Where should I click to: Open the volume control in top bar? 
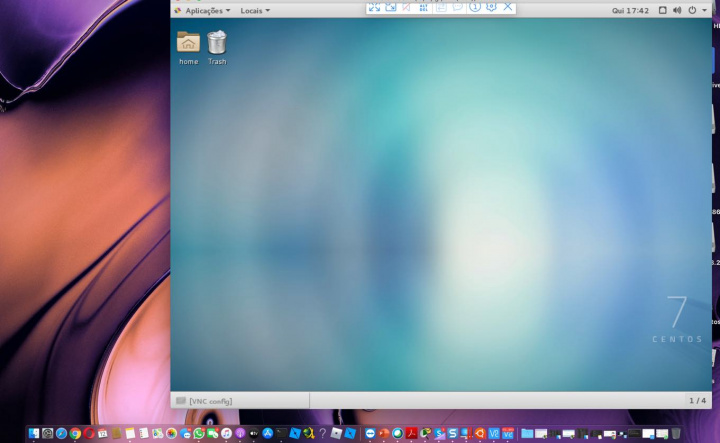coord(677,10)
